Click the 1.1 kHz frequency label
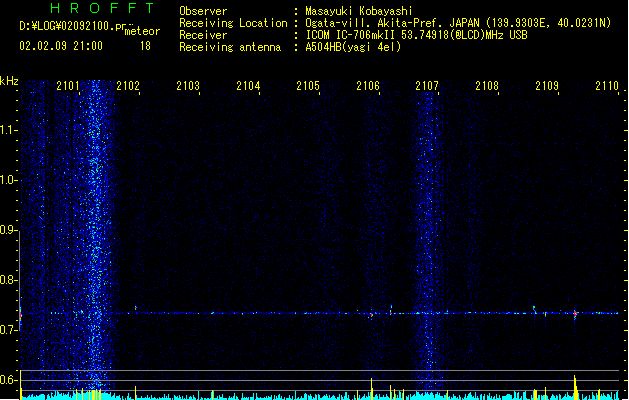Screen dimensions: 629x400 [x=8, y=130]
